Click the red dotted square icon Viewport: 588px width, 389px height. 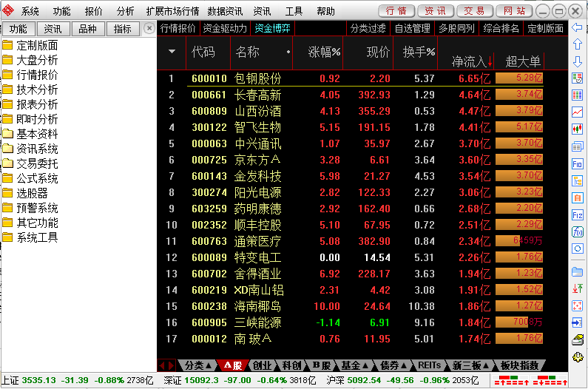click(x=578, y=305)
